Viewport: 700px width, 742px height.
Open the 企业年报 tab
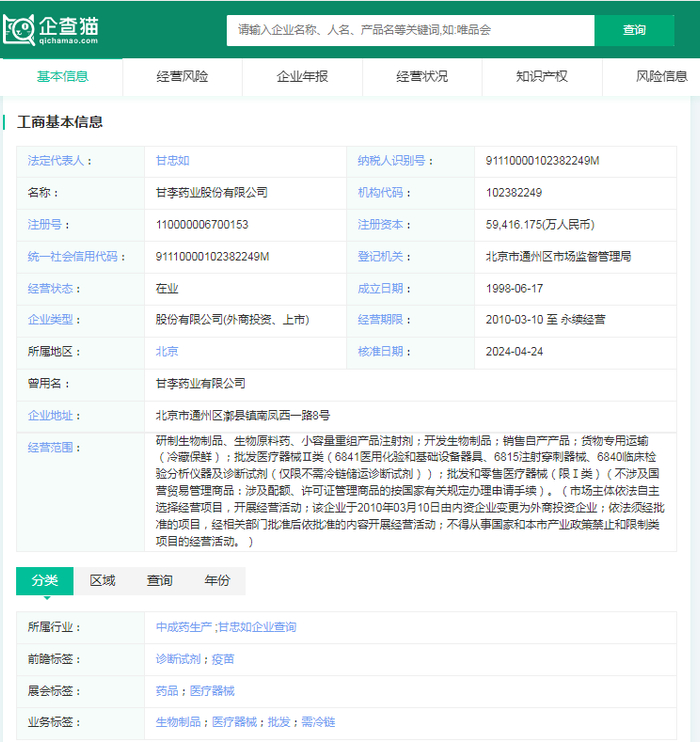point(302,76)
